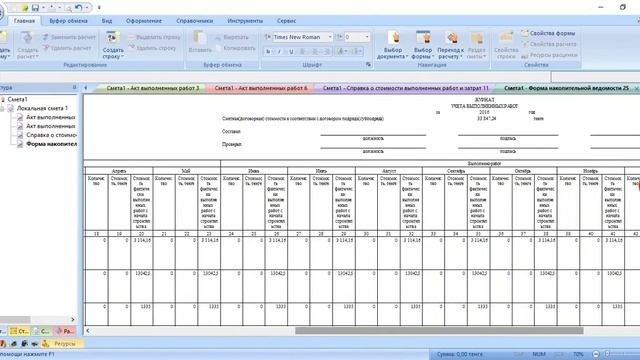
Task: Switch to Справка о стоимости tab
Action: click(x=405, y=88)
